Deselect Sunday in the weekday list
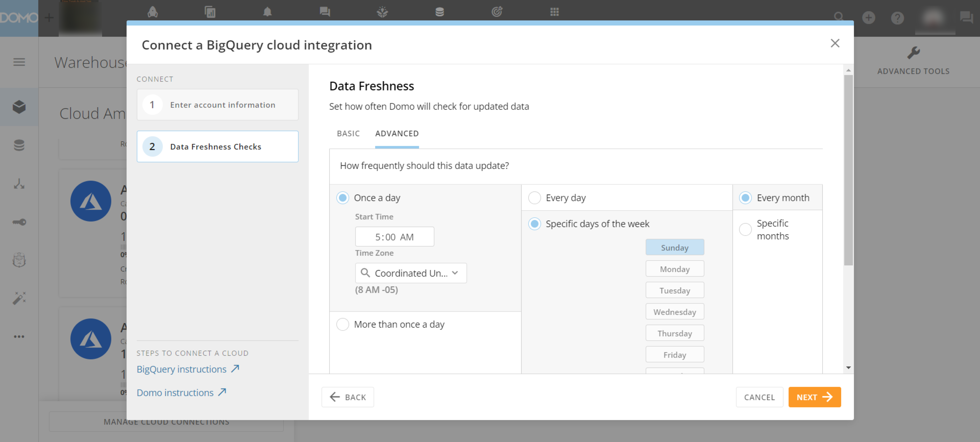The width and height of the screenshot is (980, 442). pyautogui.click(x=675, y=247)
